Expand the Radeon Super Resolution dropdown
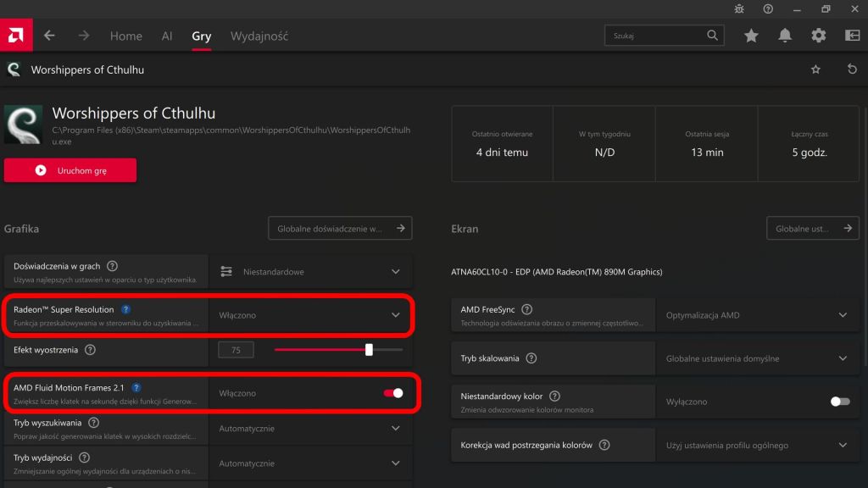The image size is (868, 488). click(x=395, y=315)
